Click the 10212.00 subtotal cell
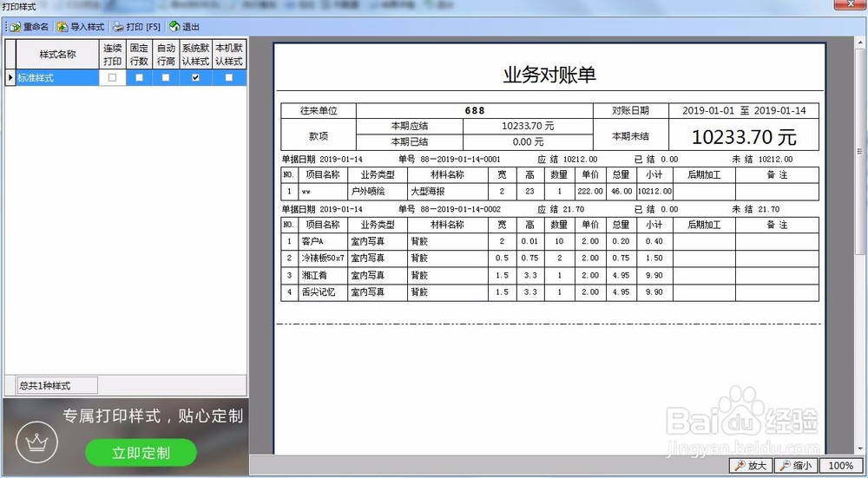Viewport: 868px width, 478px height. (654, 192)
